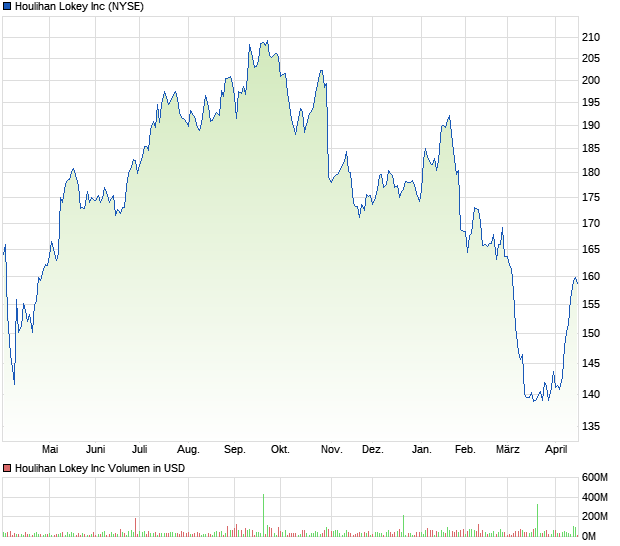This screenshot has width=620, height=546.
Task: Click the 'Okt.' month label
Action: [x=280, y=450]
